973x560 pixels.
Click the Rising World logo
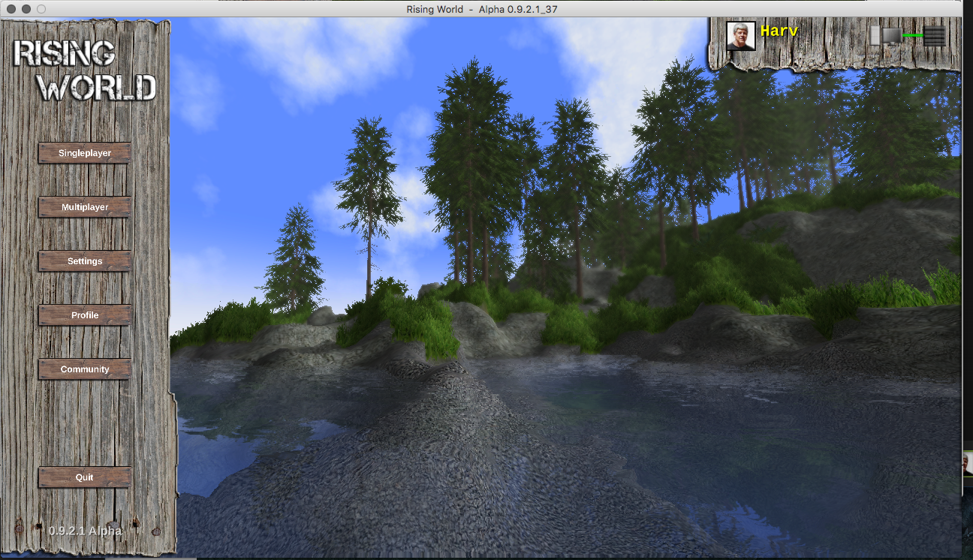85,71
